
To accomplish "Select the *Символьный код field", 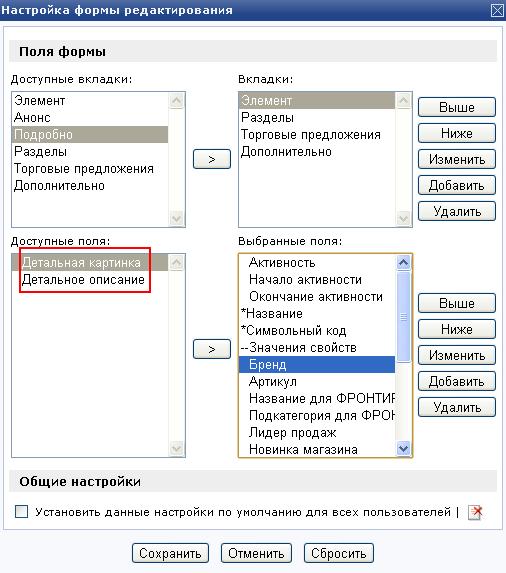I will click(x=317, y=330).
